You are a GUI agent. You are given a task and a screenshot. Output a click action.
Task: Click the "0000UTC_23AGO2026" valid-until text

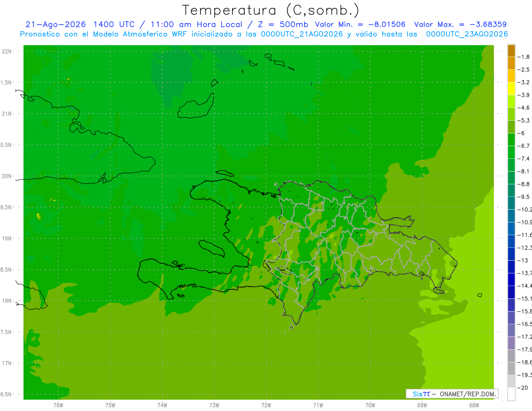[x=467, y=34]
